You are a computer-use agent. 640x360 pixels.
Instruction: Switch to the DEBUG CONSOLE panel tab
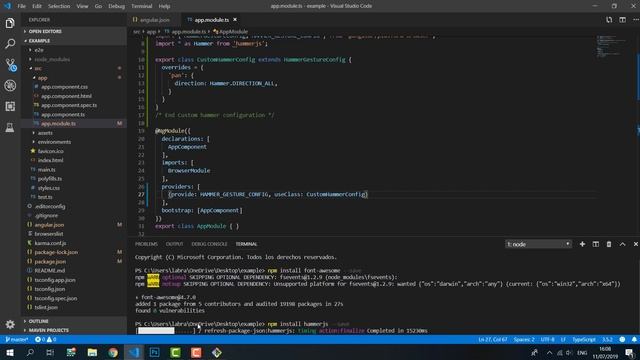209,244
